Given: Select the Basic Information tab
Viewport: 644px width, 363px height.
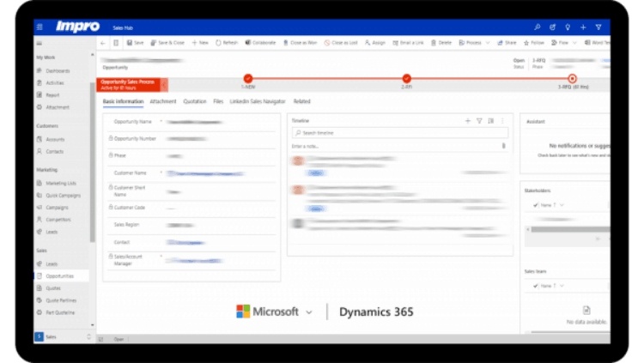Looking at the screenshot, I should (x=123, y=101).
